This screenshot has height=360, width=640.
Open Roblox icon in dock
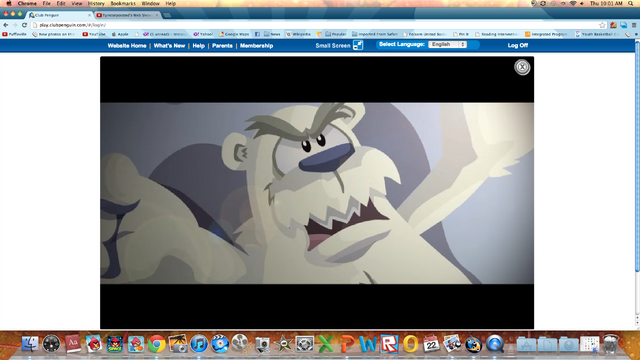[389, 344]
